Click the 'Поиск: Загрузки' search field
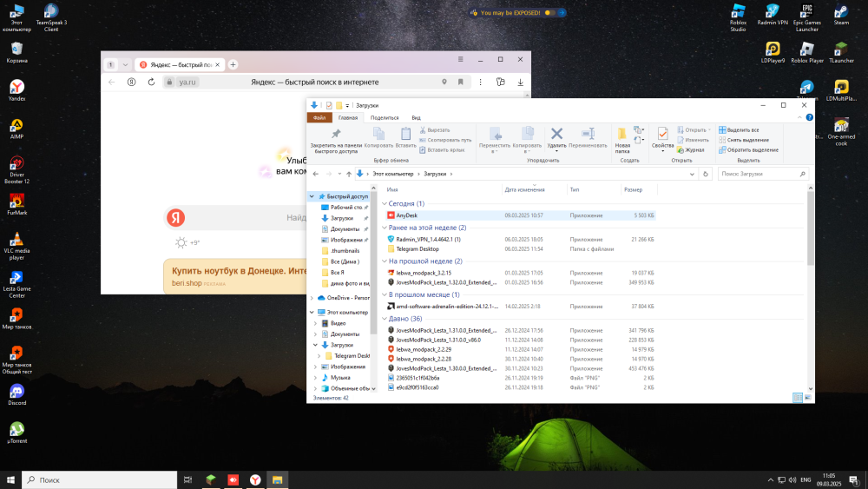Image resolution: width=868 pixels, height=489 pixels. coord(763,174)
